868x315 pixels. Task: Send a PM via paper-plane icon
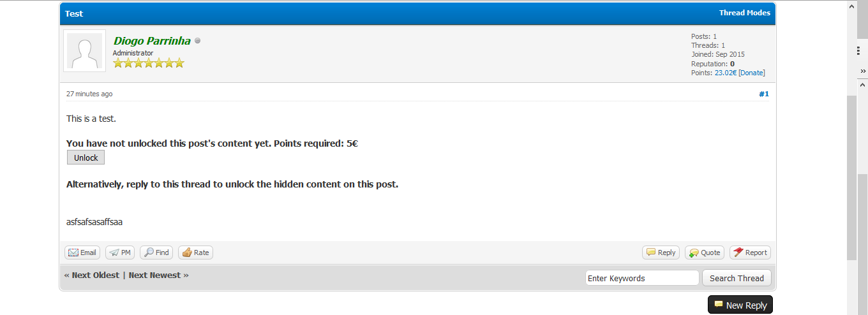click(114, 253)
